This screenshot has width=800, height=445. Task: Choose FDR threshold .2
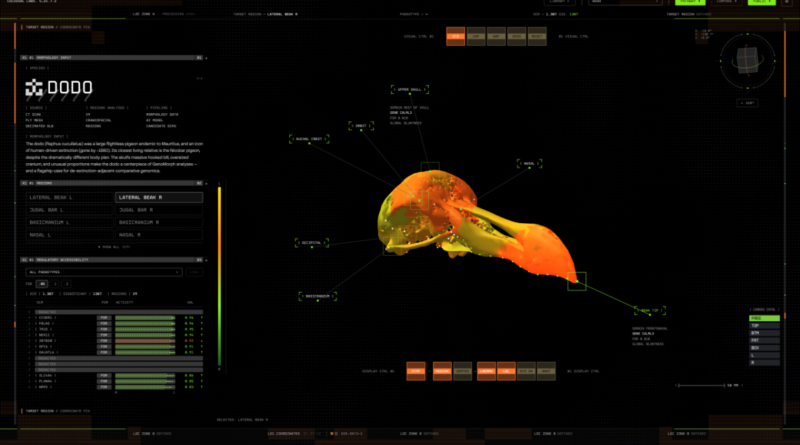pyautogui.click(x=66, y=284)
